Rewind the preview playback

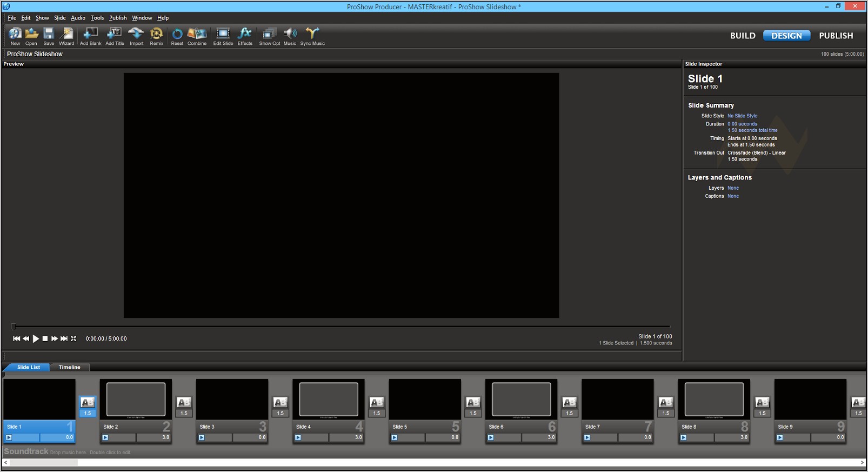click(x=26, y=338)
